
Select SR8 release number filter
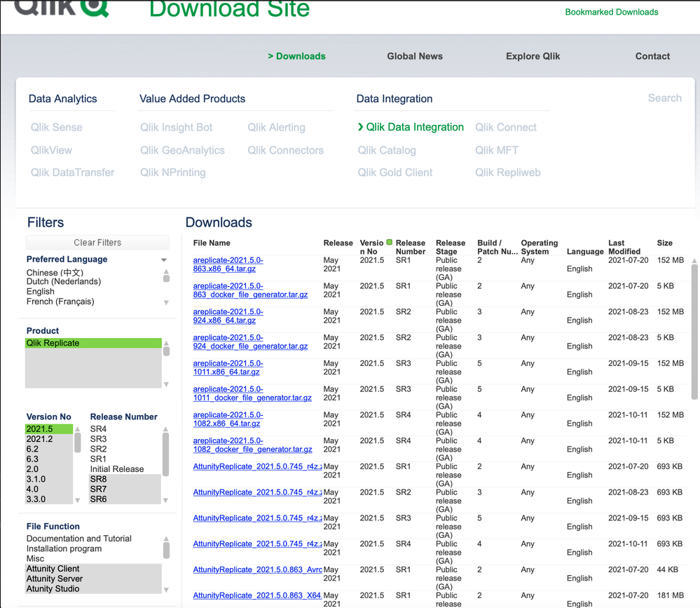[x=125, y=480]
